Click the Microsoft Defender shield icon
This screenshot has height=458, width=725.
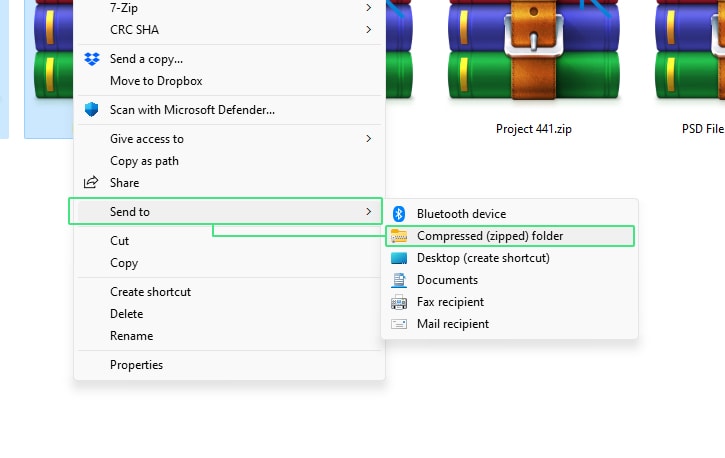click(92, 110)
